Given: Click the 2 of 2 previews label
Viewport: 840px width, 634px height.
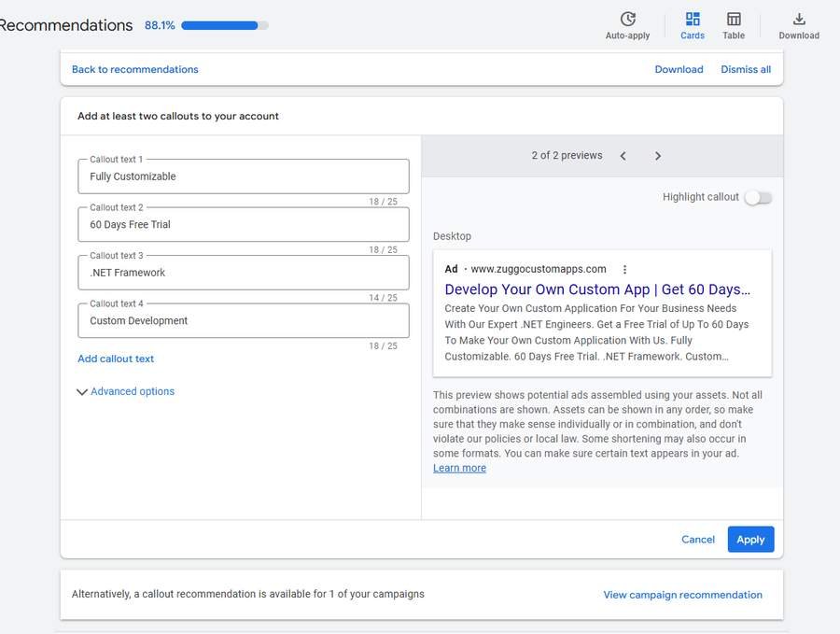Looking at the screenshot, I should pyautogui.click(x=567, y=155).
